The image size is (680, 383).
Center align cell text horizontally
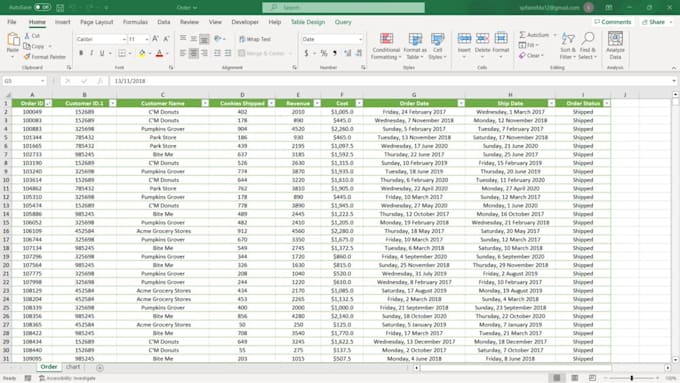[x=193, y=53]
